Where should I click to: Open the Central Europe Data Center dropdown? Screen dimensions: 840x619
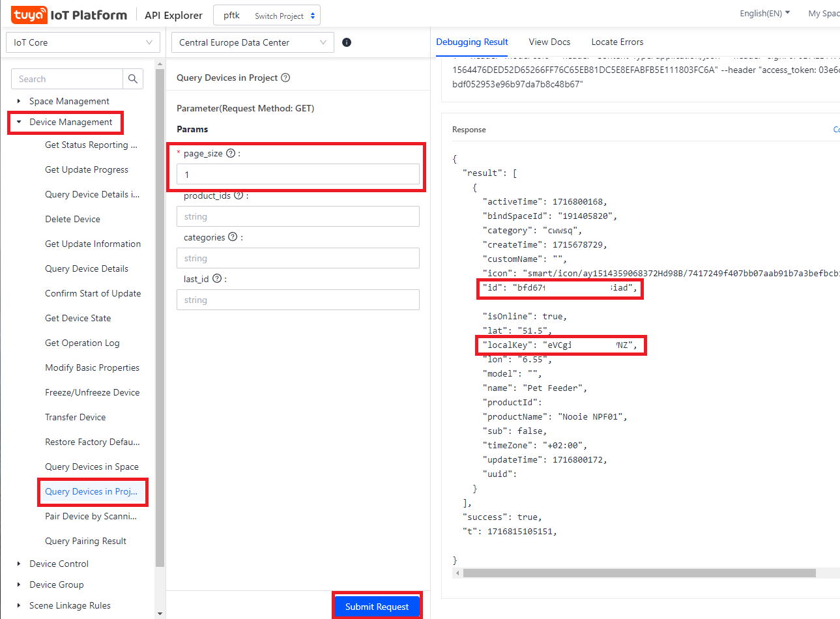(x=252, y=42)
